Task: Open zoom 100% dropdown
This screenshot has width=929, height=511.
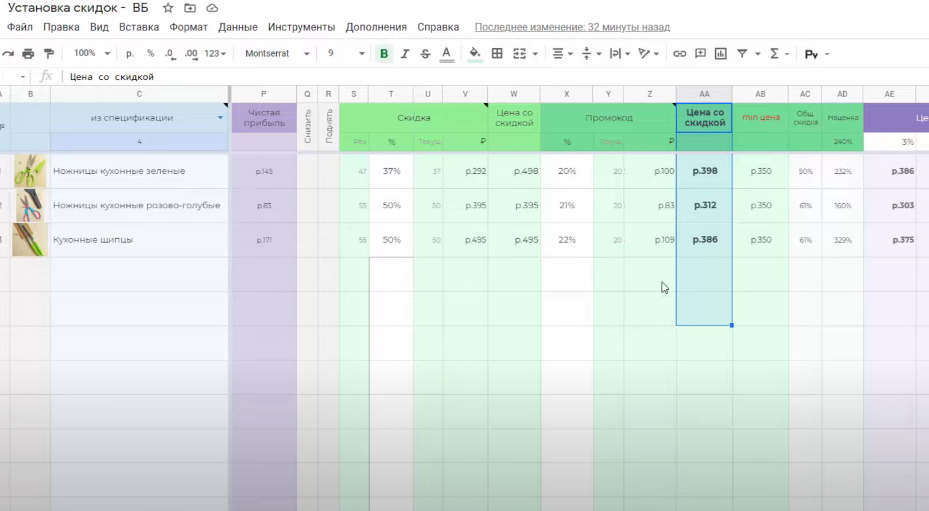Action: [91, 53]
